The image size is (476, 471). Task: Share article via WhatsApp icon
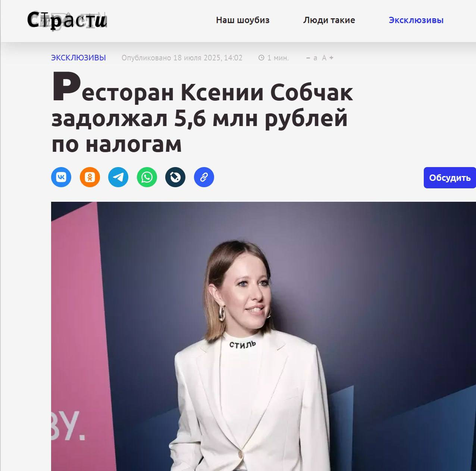[147, 177]
